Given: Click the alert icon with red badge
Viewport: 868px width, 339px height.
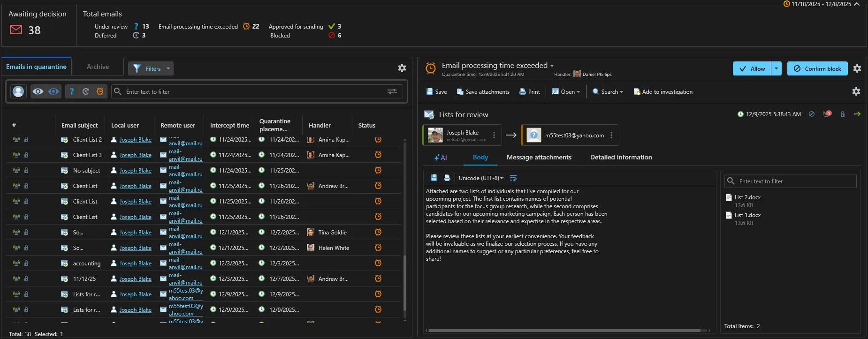Looking at the screenshot, I should (x=827, y=114).
